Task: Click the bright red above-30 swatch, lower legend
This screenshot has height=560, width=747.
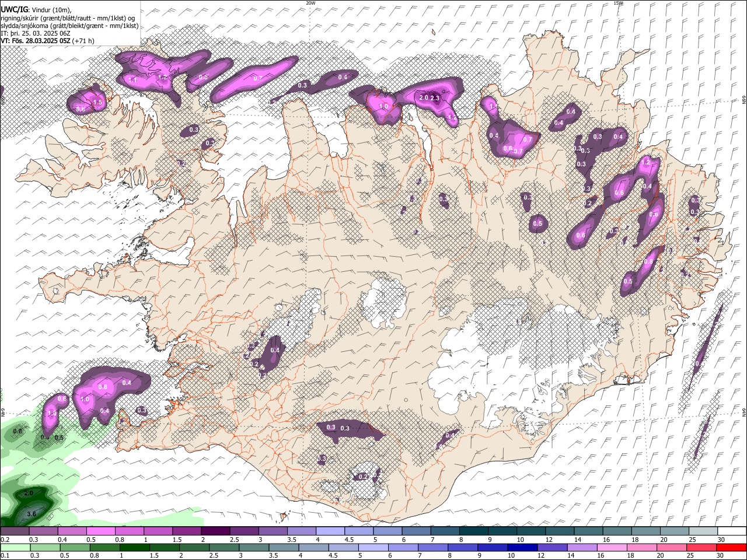Action: tap(731, 547)
